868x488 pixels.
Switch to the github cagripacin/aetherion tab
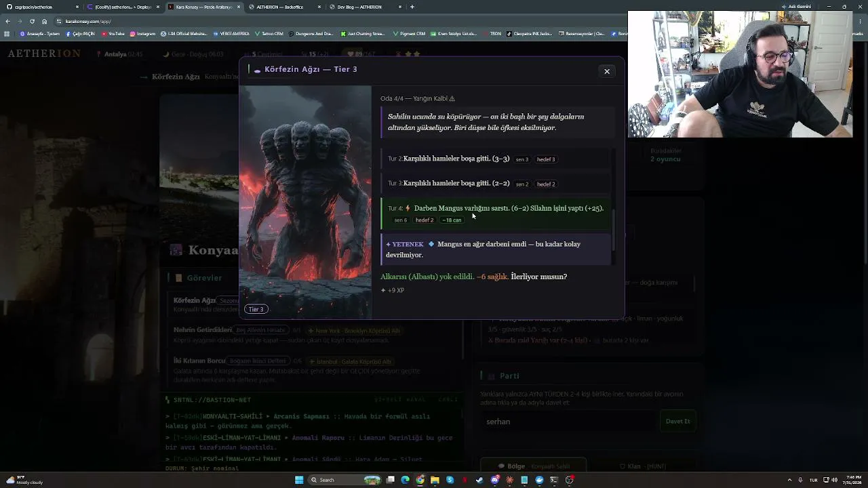click(41, 7)
